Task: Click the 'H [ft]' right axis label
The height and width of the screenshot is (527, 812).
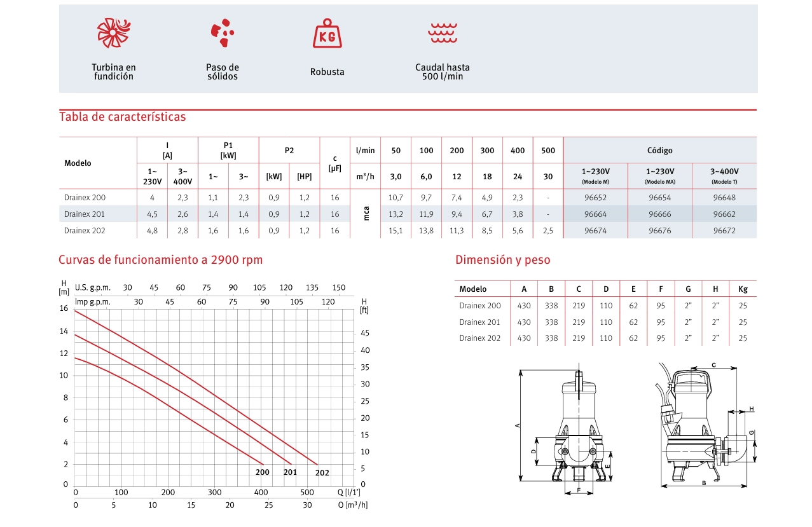Action: [x=364, y=306]
